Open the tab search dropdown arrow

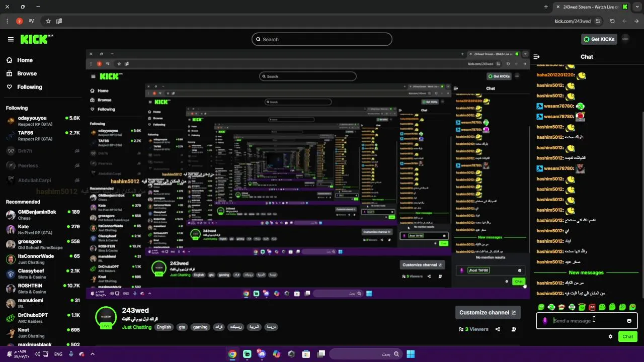637,7
